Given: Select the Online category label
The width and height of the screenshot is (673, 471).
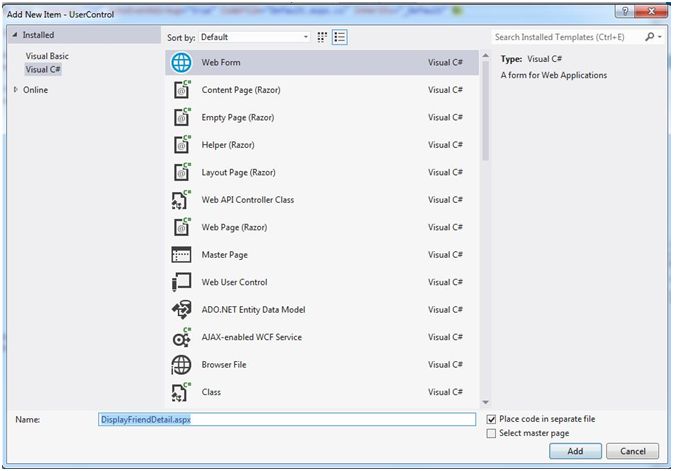Looking at the screenshot, I should (x=35, y=90).
